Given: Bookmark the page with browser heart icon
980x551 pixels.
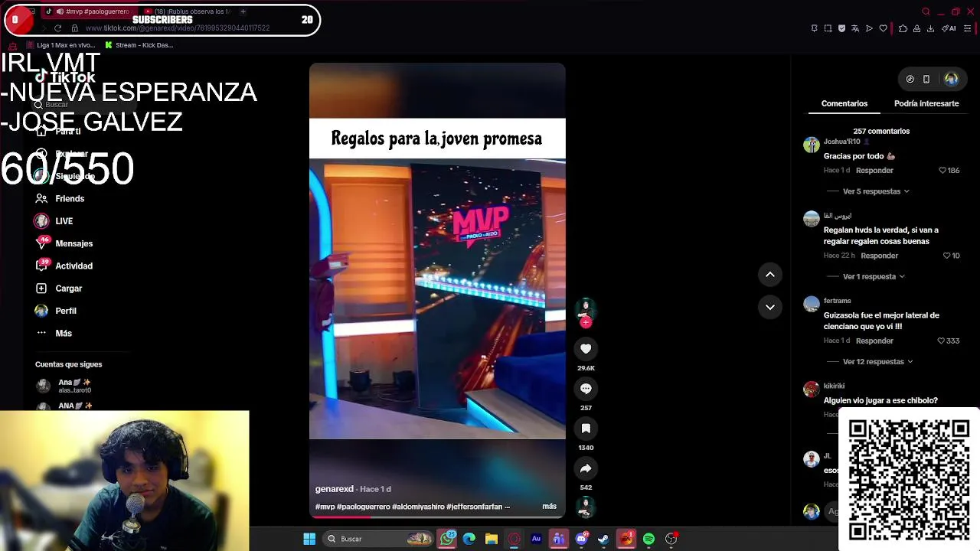Looking at the screenshot, I should coord(883,28).
